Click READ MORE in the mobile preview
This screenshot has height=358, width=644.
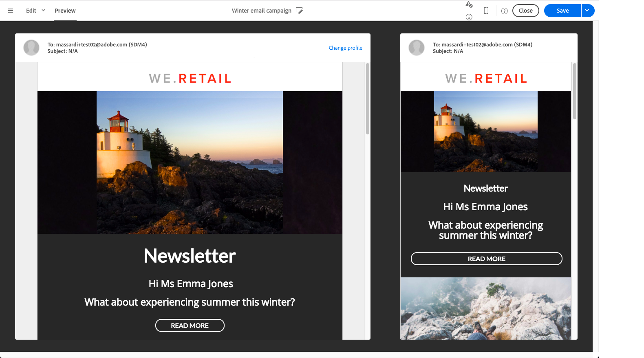(486, 259)
